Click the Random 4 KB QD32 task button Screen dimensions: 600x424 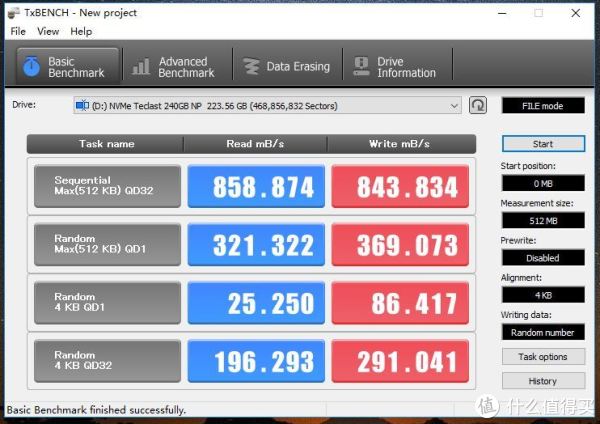pos(108,361)
